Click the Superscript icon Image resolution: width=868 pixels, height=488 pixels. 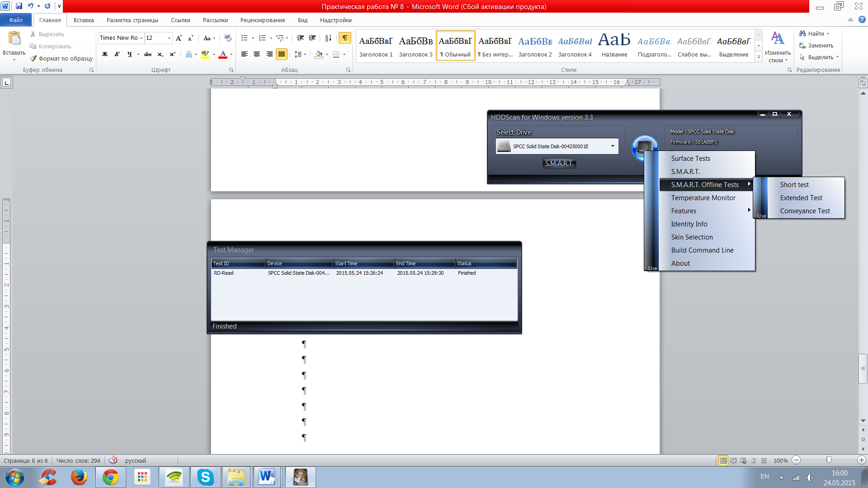172,54
